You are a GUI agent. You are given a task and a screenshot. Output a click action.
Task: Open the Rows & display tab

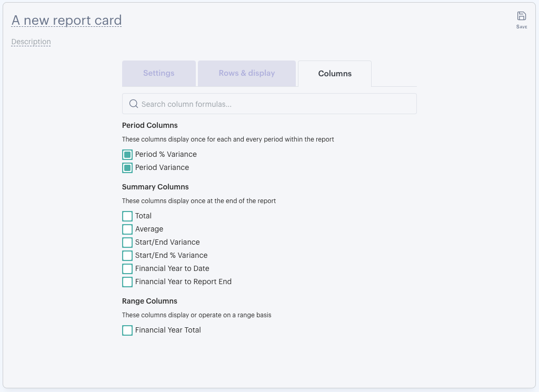[247, 74]
